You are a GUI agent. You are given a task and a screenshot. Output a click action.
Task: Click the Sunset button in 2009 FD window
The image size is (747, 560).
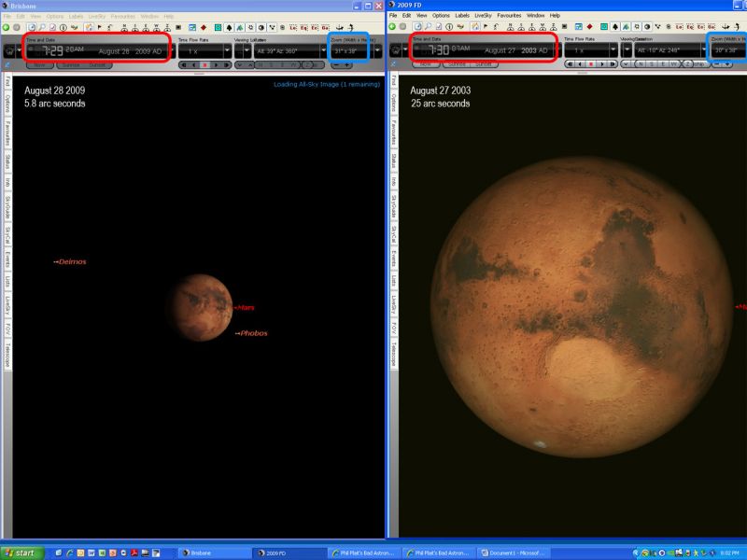click(x=484, y=64)
